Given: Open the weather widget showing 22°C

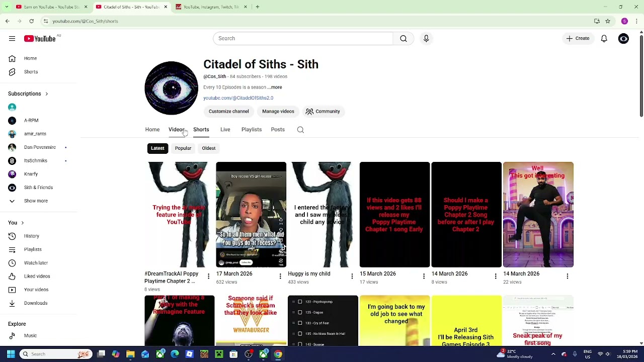Looking at the screenshot, I should [x=514, y=354].
